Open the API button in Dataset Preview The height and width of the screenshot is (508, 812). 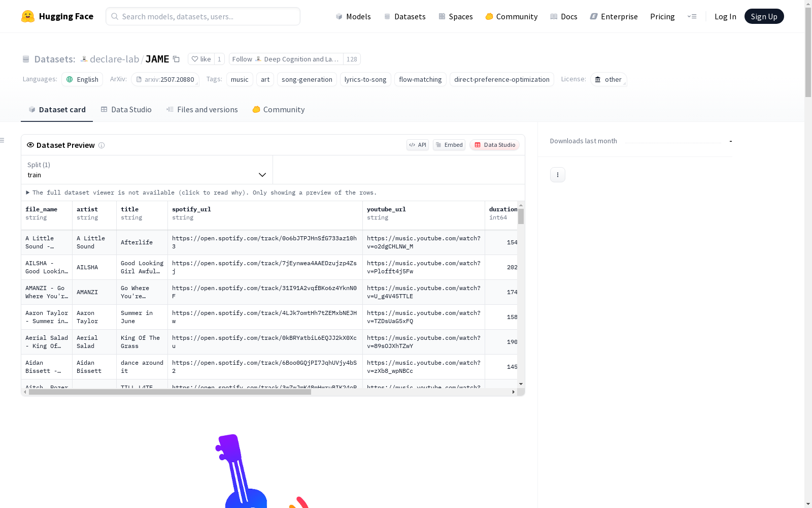[418, 145]
